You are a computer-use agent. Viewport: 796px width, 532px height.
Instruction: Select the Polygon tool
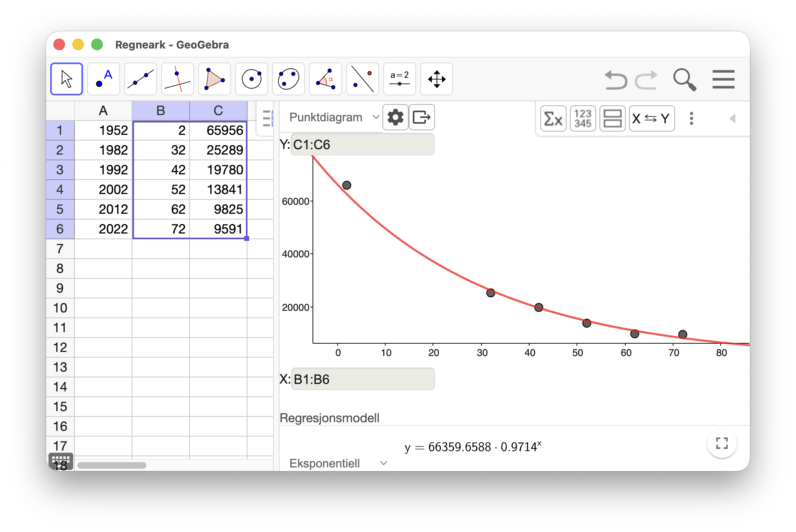[x=214, y=79]
